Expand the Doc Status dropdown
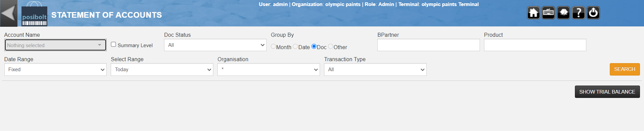644x131 pixels. pos(215,45)
